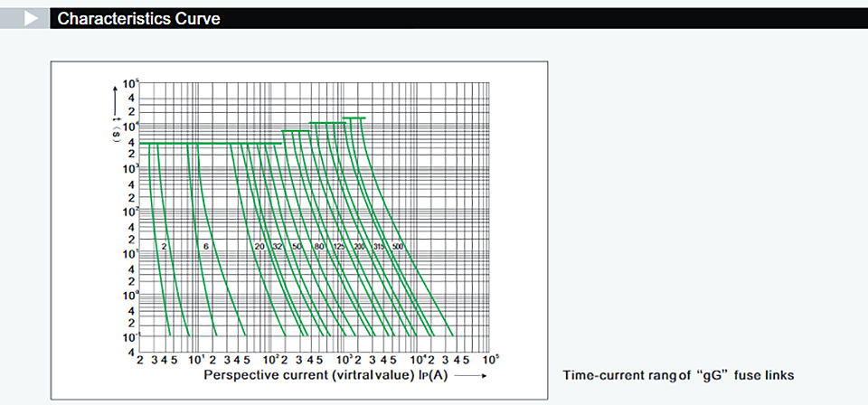Click the curve label 125 in the chart

(339, 246)
